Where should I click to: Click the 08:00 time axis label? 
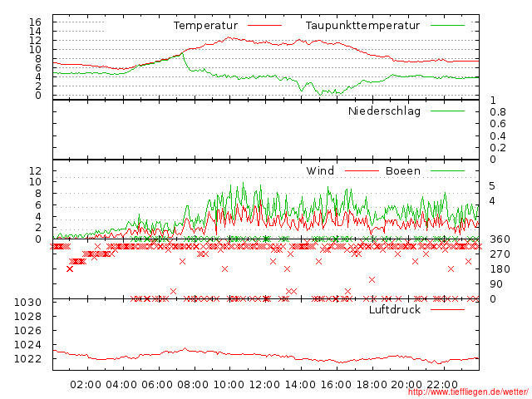tap(193, 385)
